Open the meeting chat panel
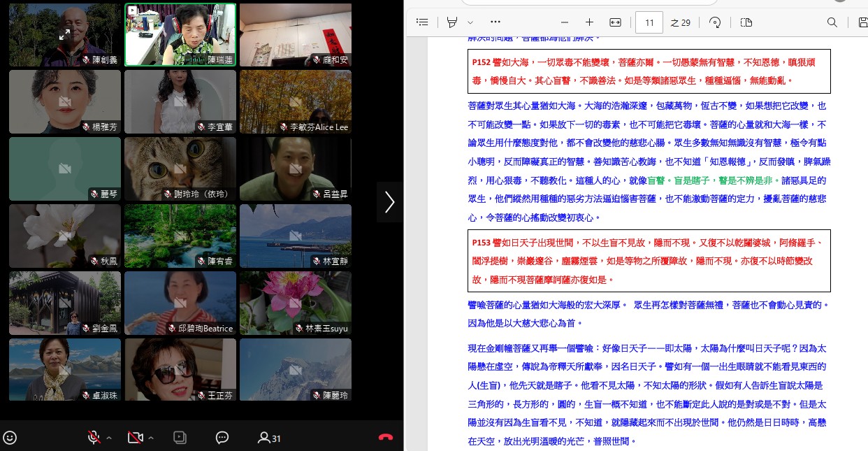 [222, 438]
